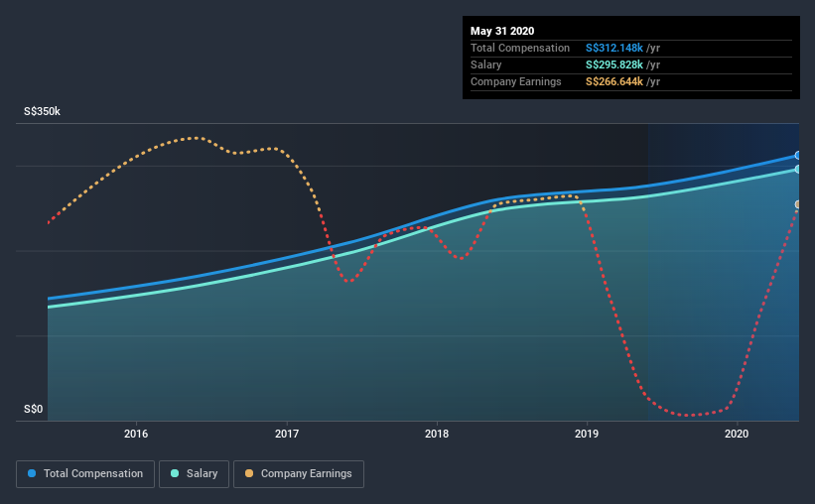Viewport: 815px width, 504px height.
Task: Toggle the Company Earnings legend button
Action: pyautogui.click(x=299, y=474)
